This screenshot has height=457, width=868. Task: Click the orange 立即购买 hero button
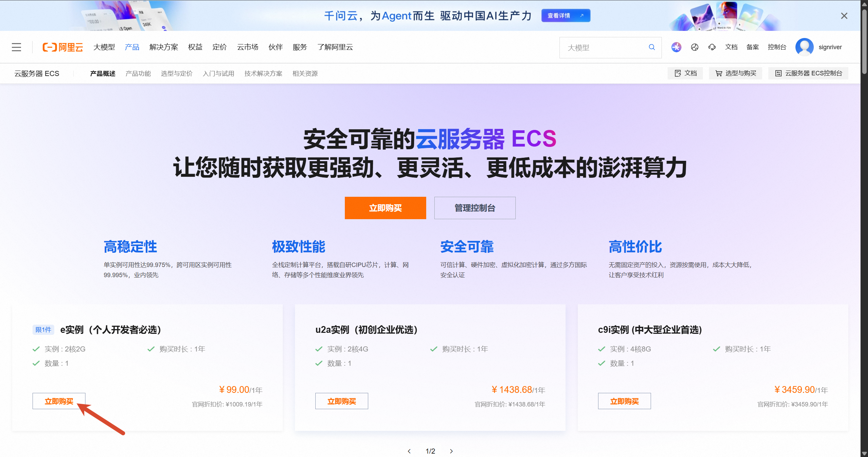click(386, 208)
